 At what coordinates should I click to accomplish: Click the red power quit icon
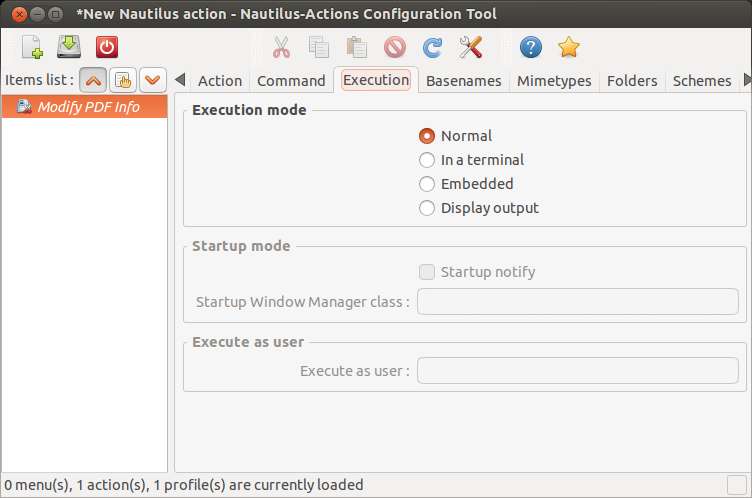click(x=106, y=47)
